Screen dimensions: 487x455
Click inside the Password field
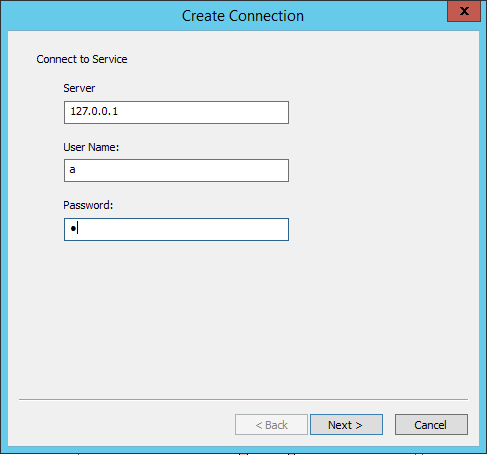coord(176,229)
